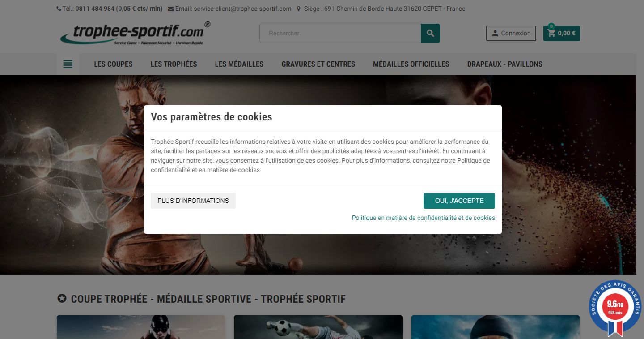The image size is (644, 339).
Task: Click the location pin icon beside Siège
Action: coord(298,9)
